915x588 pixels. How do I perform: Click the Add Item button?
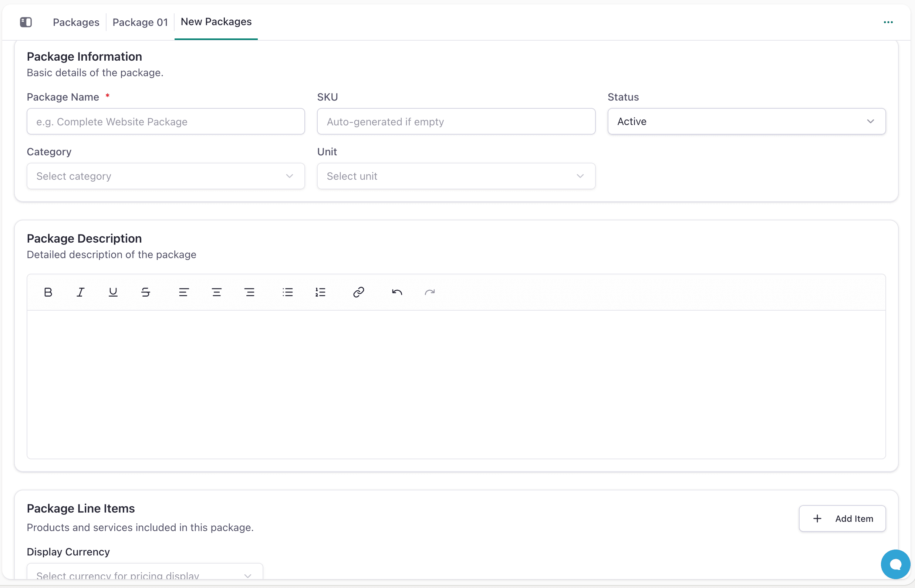(842, 518)
